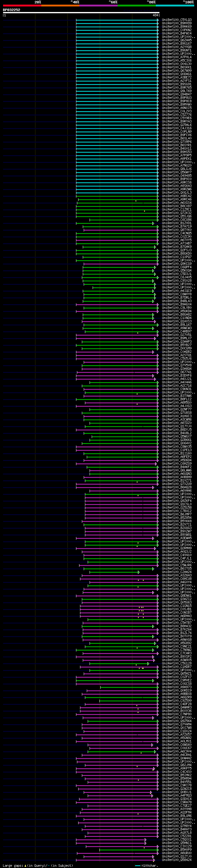Viewport: 197px width, 868px height.
Task: Select hit label UniRef100_A9RC46
Action: pos(177,200)
